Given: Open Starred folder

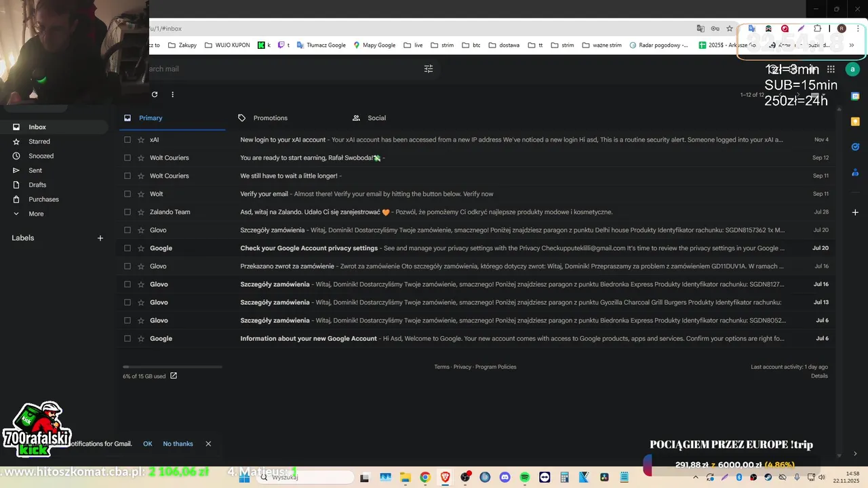Looking at the screenshot, I should coord(39,142).
